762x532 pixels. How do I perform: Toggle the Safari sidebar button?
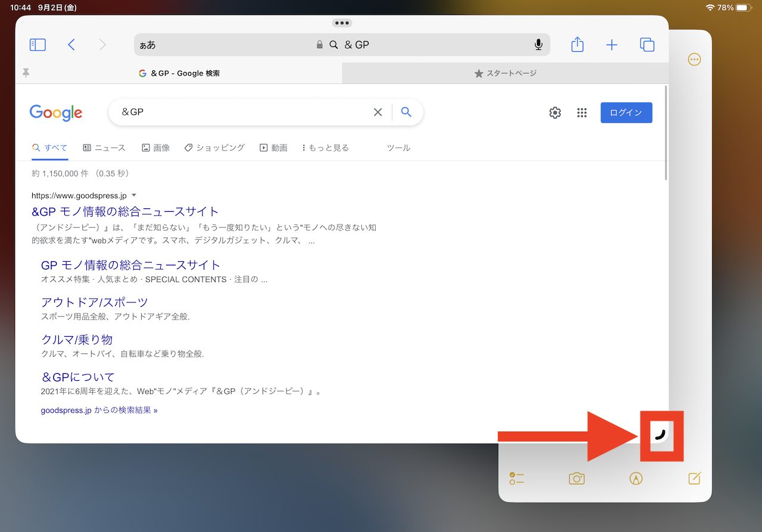pos(38,45)
